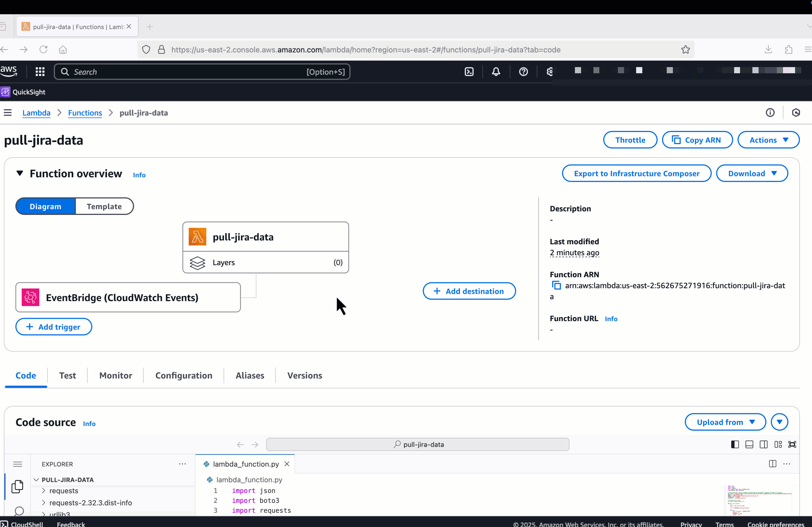Image resolution: width=812 pixels, height=527 pixels.
Task: Open the CloudShell icon in top bar
Action: tap(469, 72)
